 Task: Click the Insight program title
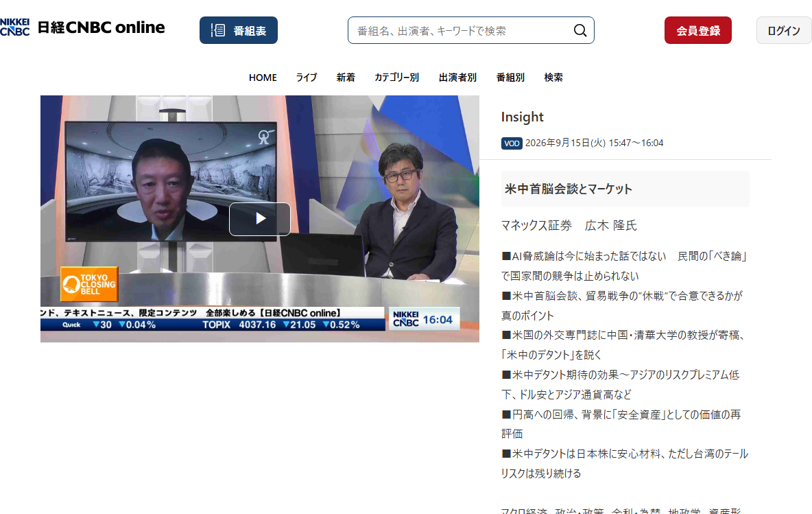(x=522, y=117)
